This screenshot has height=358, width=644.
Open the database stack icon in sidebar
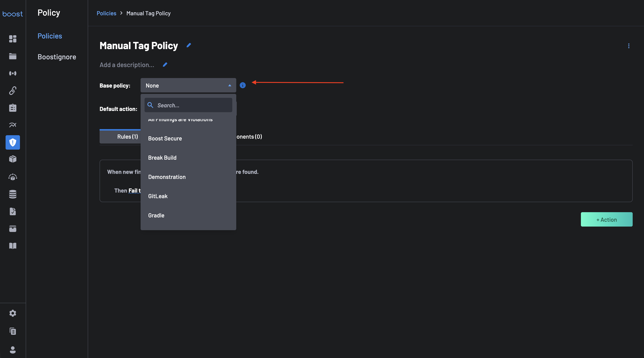point(13,194)
